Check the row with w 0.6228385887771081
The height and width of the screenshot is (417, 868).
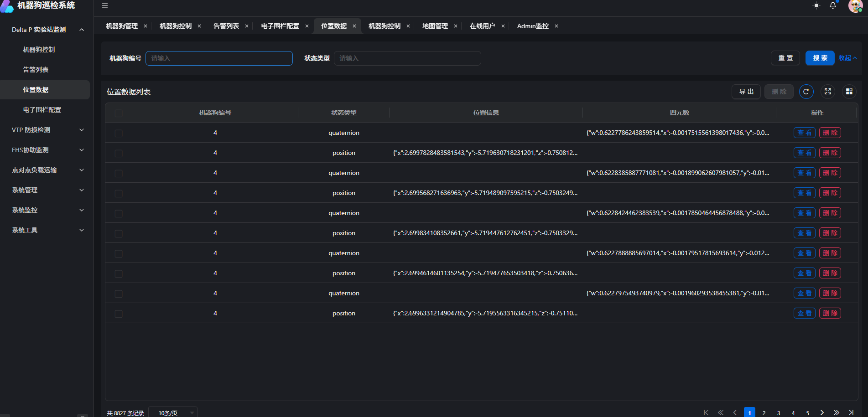(119, 173)
